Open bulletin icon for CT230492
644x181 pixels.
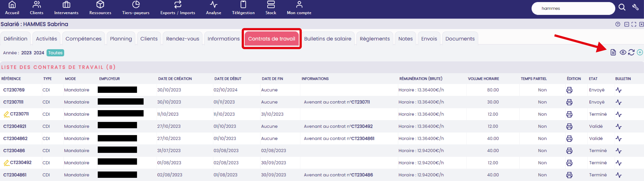click(619, 163)
